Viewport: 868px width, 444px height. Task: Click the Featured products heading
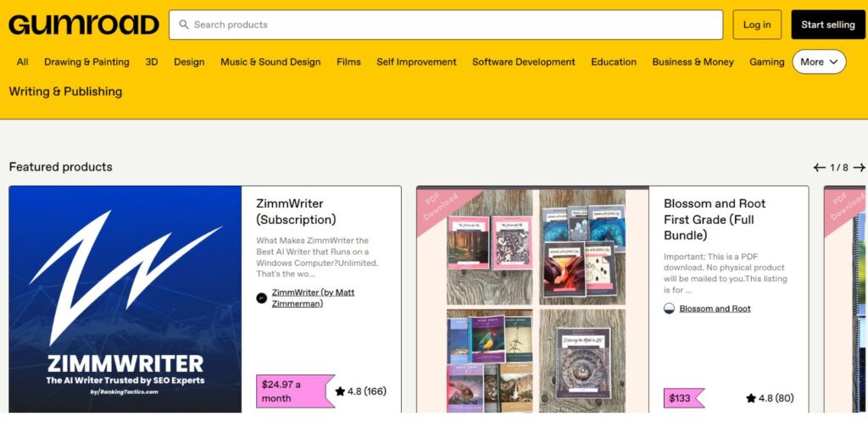click(x=60, y=167)
